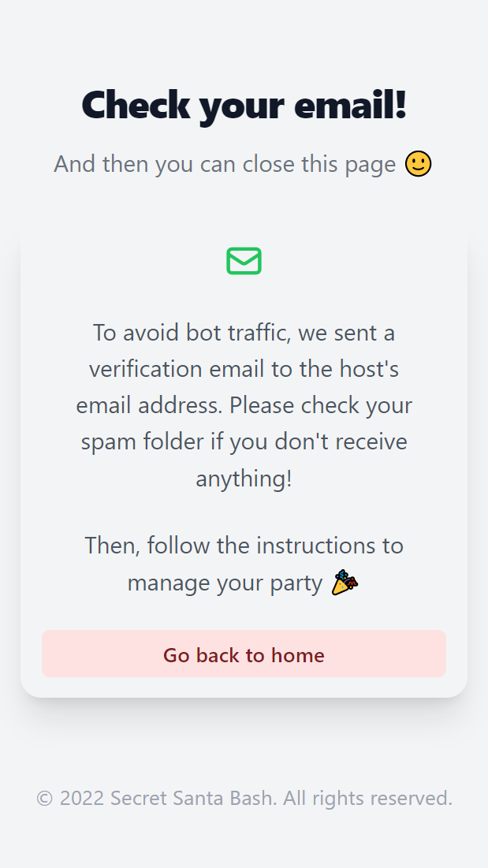
Task: Click the copyright symbol in the footer
Action: pyautogui.click(x=44, y=799)
